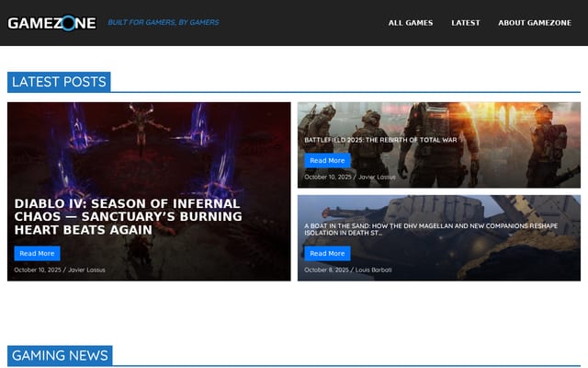The height and width of the screenshot is (368, 588).
Task: Click Diablo IV post date and author line
Action: pyautogui.click(x=60, y=270)
